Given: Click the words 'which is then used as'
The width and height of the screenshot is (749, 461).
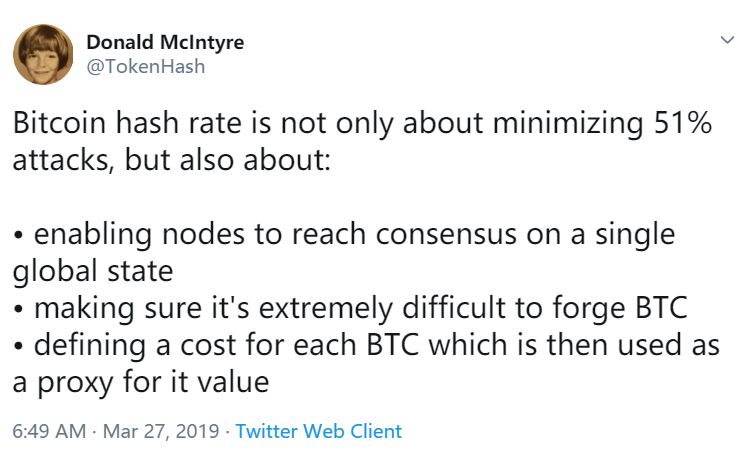Looking at the screenshot, I should click(x=574, y=345).
